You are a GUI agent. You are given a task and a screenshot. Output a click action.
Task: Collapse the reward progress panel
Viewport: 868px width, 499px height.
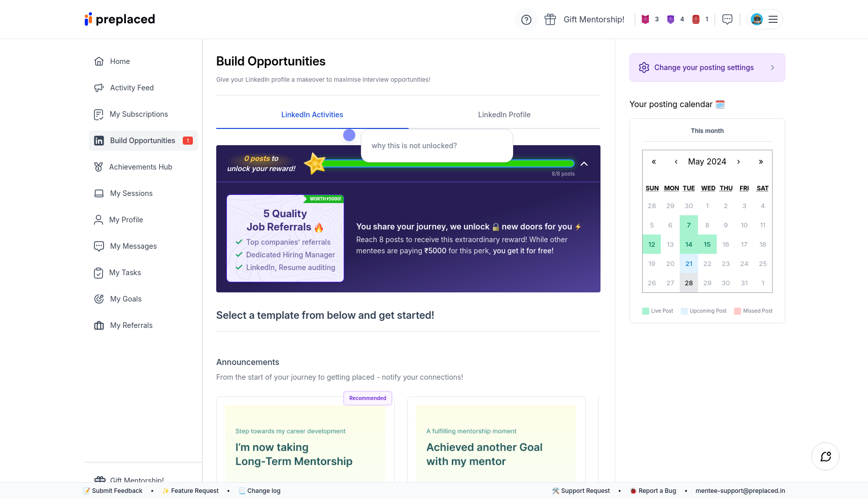(584, 164)
